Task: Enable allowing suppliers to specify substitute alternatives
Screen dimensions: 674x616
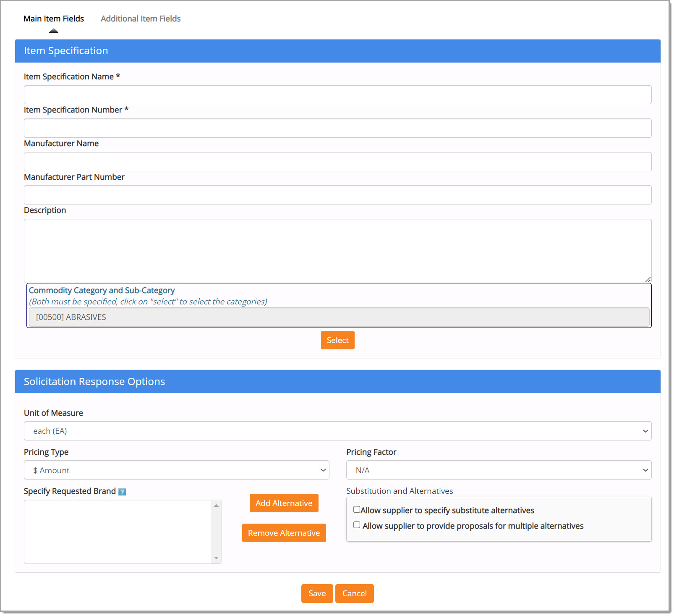Action: point(357,509)
